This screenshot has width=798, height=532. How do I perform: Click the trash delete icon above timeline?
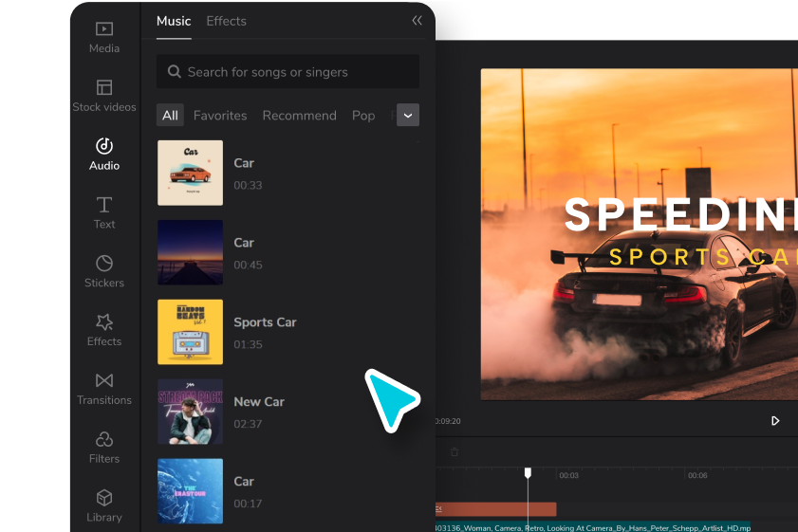(455, 451)
